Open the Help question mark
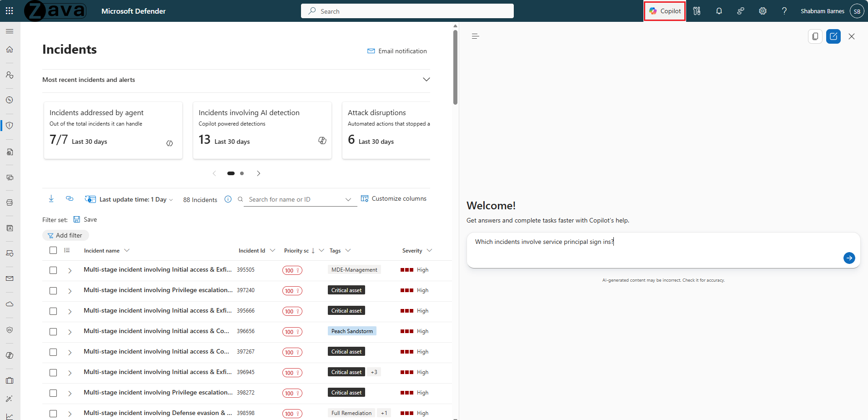This screenshot has width=868, height=420. (x=784, y=11)
